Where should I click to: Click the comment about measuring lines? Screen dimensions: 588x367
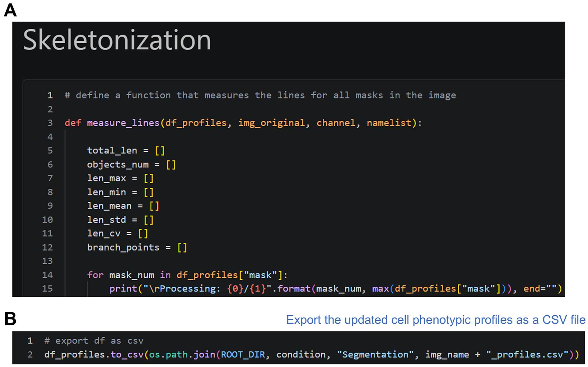pyautogui.click(x=260, y=95)
